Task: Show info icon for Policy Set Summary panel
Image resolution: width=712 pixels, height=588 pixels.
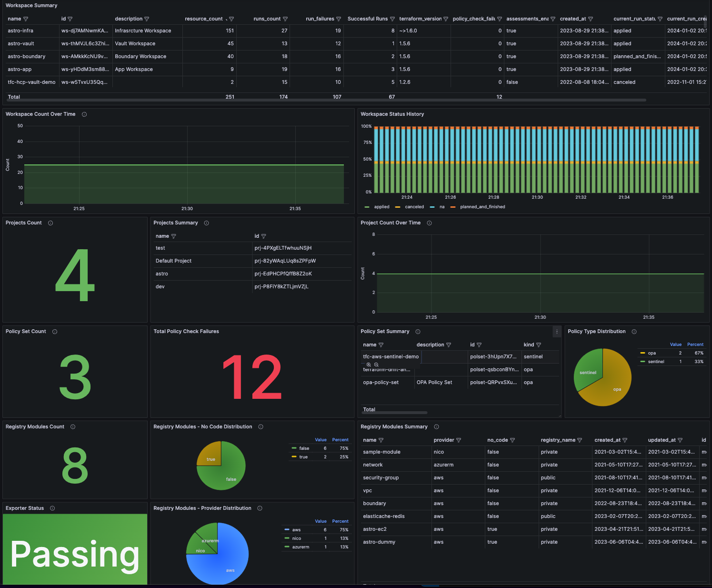Action: tap(418, 332)
